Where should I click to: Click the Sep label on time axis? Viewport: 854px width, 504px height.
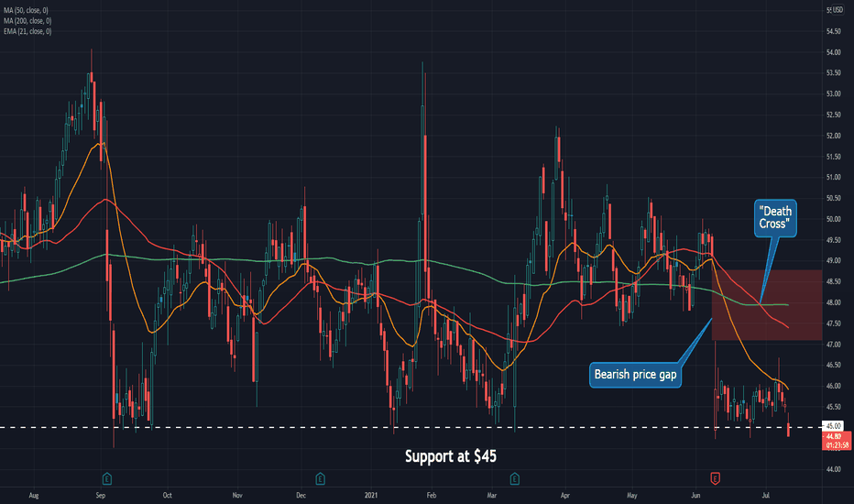click(100, 495)
